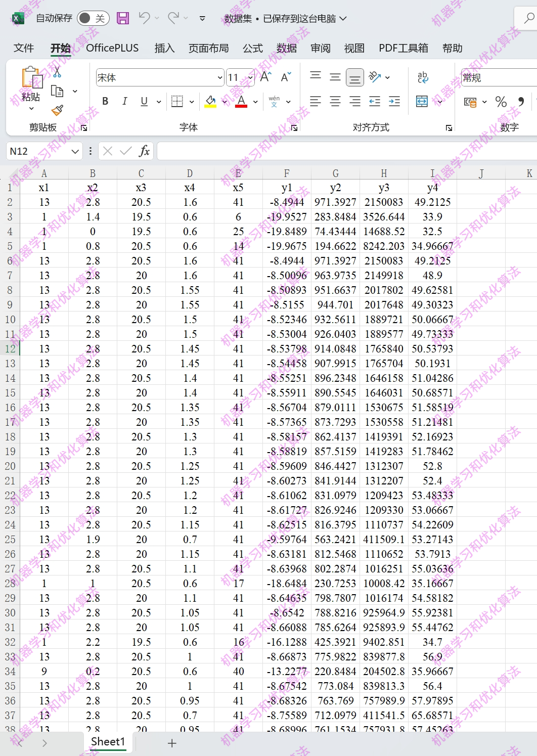This screenshot has height=756, width=537.
Task: Open Font group dialog launcher
Action: pyautogui.click(x=294, y=128)
